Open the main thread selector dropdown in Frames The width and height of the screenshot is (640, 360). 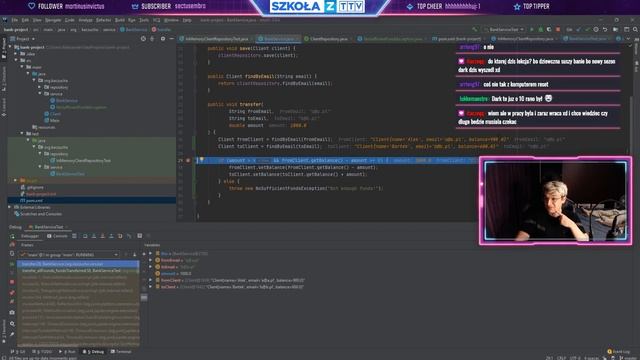click(69, 254)
